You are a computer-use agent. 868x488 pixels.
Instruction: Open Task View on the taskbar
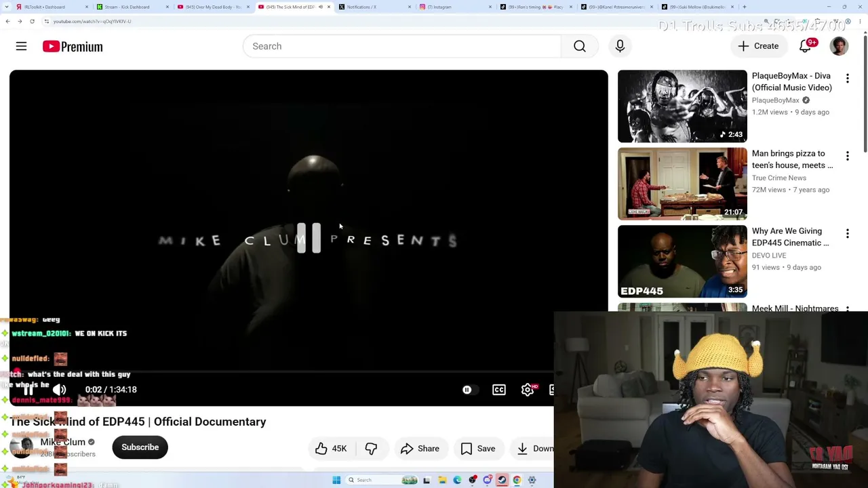coord(427,480)
